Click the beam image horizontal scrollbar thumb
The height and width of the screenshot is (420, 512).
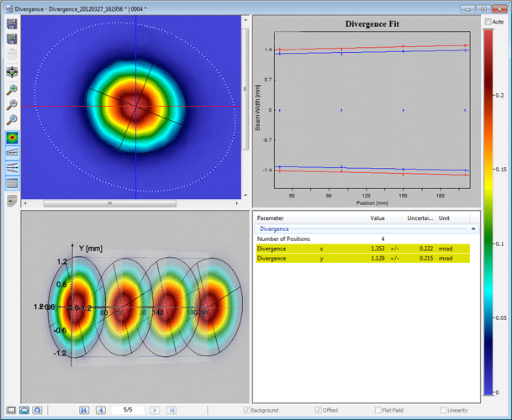[x=110, y=203]
